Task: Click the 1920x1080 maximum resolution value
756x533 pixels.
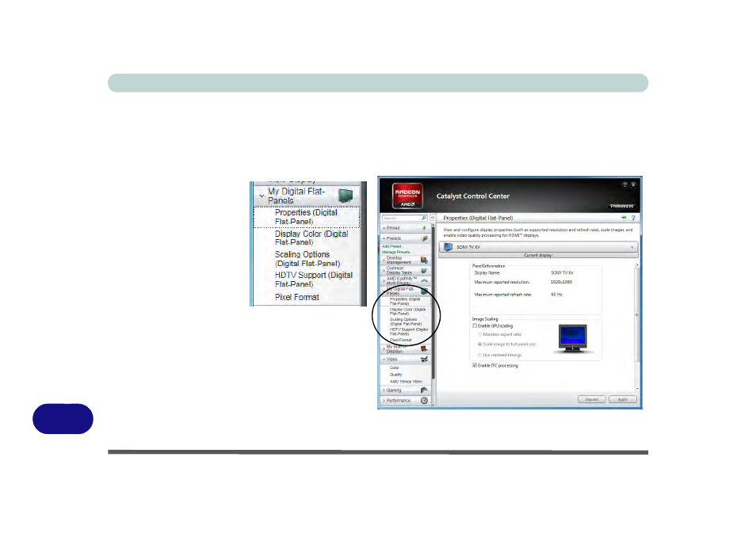Action: point(561,282)
